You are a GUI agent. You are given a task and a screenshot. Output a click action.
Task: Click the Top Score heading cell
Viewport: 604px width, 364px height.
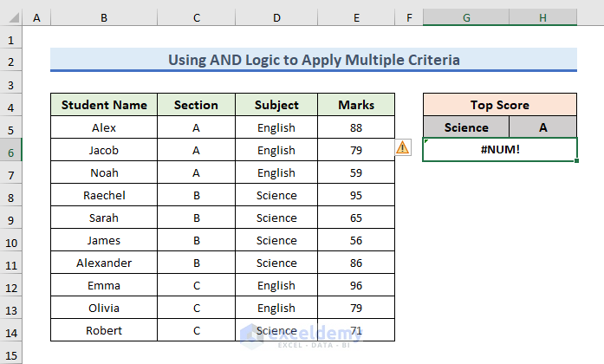[x=500, y=105]
